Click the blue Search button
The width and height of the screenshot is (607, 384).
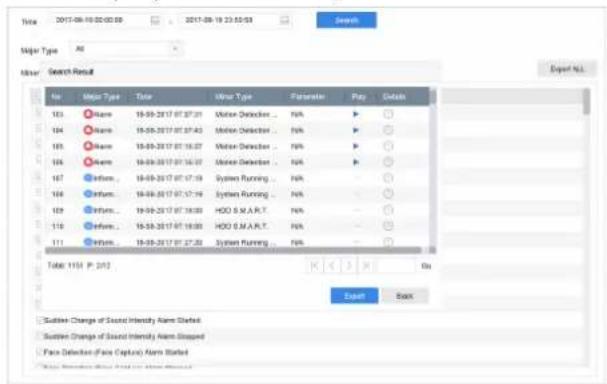(x=346, y=20)
